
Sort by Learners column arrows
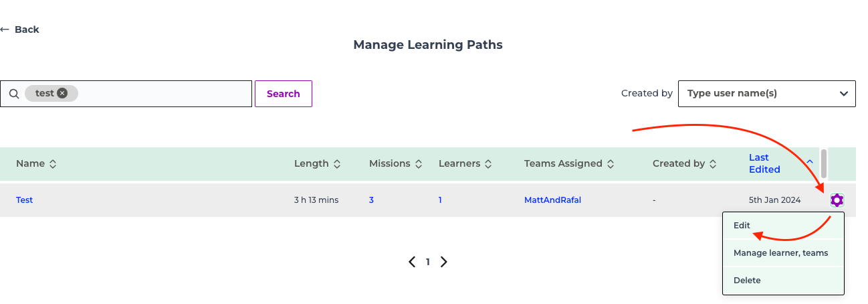tap(488, 163)
